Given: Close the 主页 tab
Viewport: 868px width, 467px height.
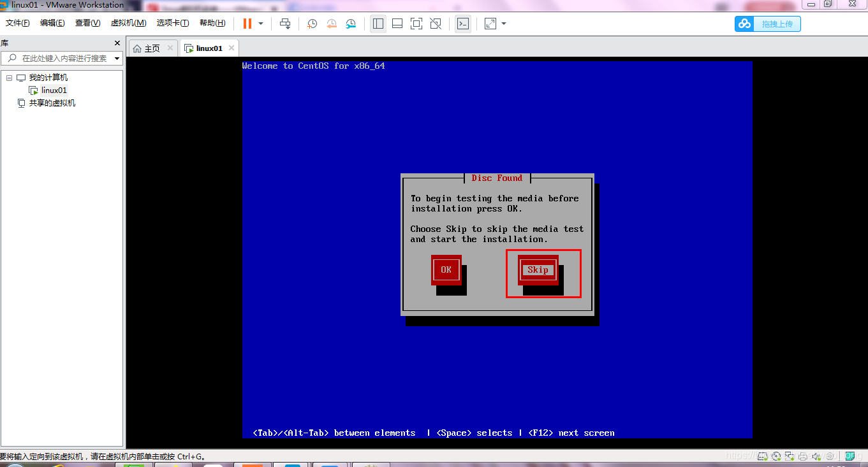Looking at the screenshot, I should click(x=170, y=48).
